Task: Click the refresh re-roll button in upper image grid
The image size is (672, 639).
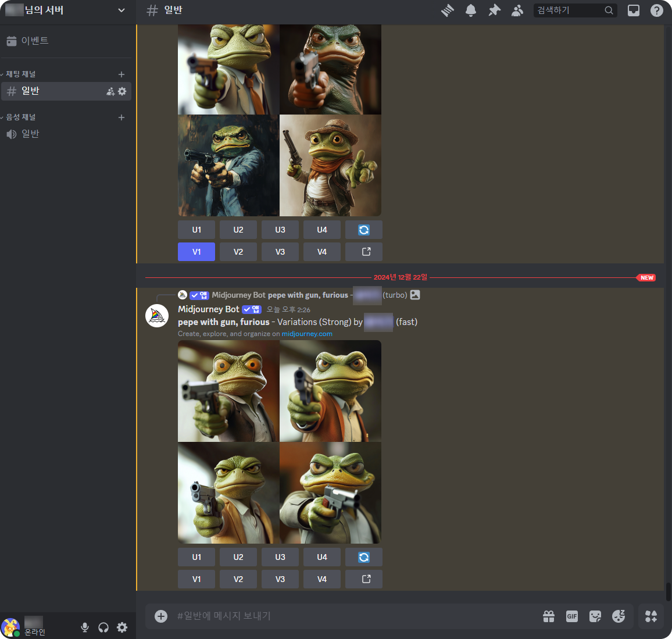Action: click(364, 230)
